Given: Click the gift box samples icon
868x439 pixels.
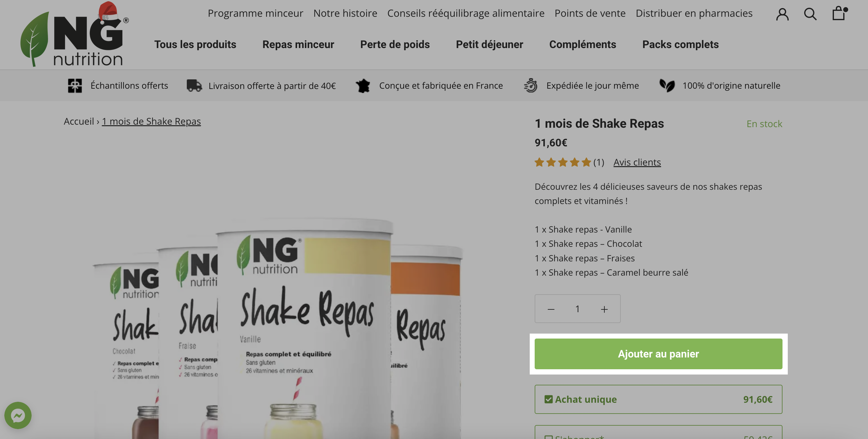Looking at the screenshot, I should tap(75, 86).
